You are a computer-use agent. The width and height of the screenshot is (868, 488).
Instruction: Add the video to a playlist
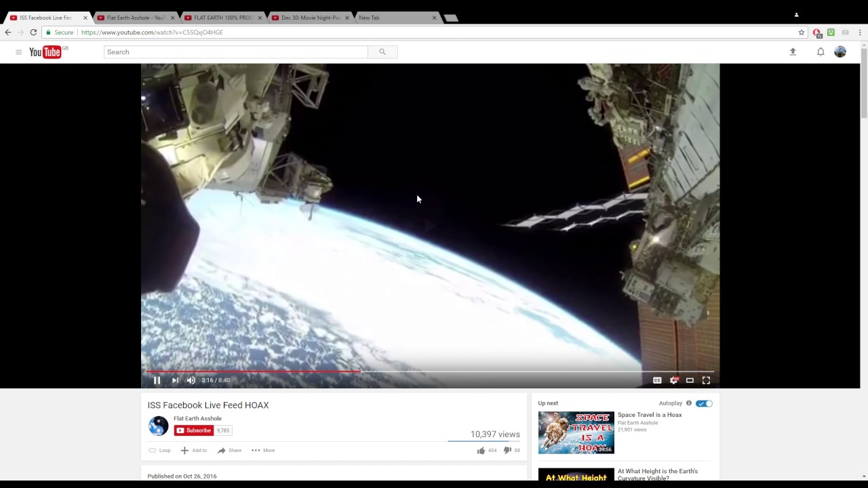(x=193, y=450)
